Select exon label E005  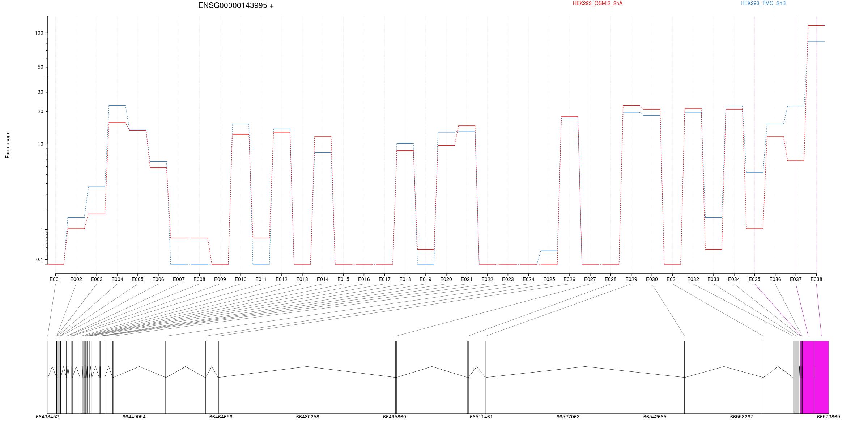point(137,279)
